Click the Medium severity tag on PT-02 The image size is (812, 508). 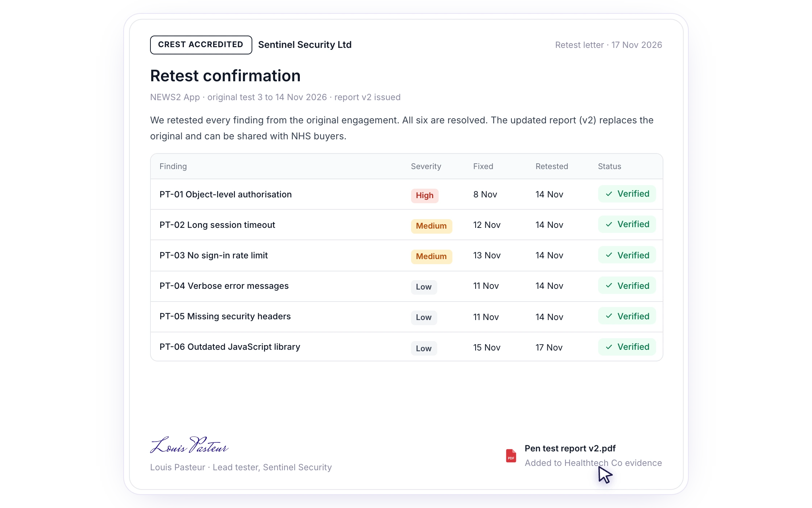click(431, 226)
